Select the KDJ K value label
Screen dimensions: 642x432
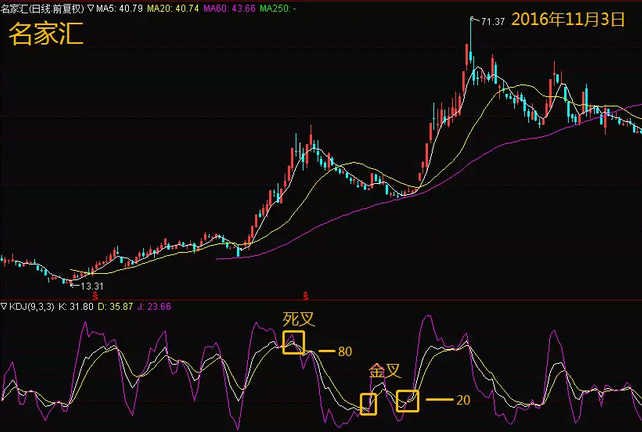76,306
